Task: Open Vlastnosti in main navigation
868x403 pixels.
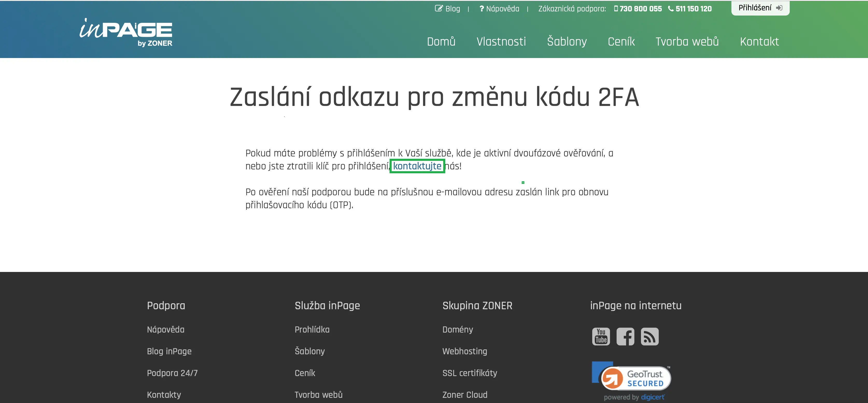Action: pyautogui.click(x=501, y=41)
